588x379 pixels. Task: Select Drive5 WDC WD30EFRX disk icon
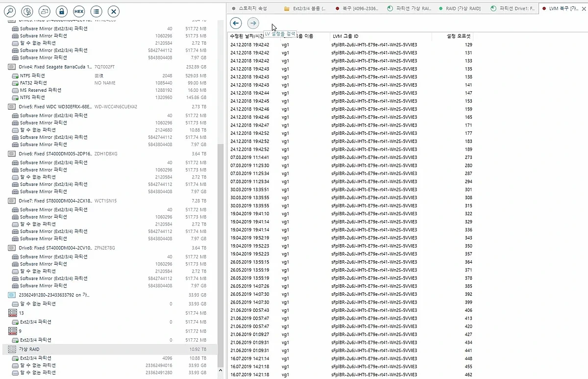click(x=12, y=106)
